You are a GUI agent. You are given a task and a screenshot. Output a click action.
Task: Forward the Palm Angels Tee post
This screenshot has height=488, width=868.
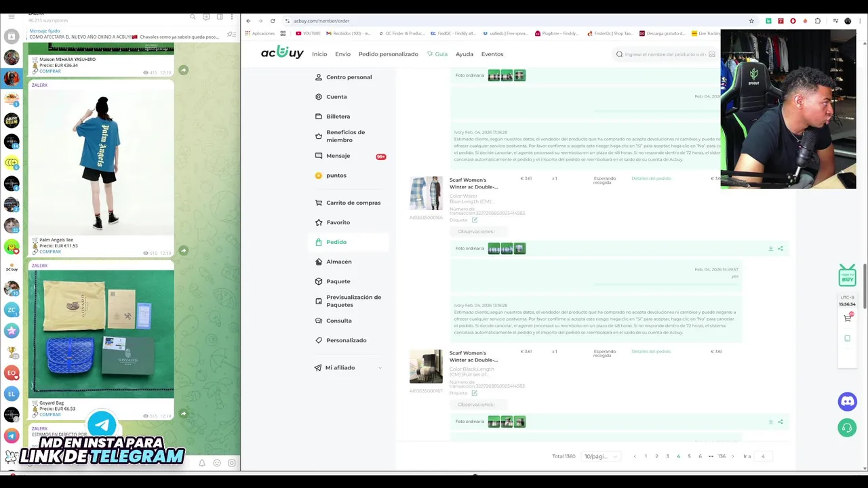point(183,251)
